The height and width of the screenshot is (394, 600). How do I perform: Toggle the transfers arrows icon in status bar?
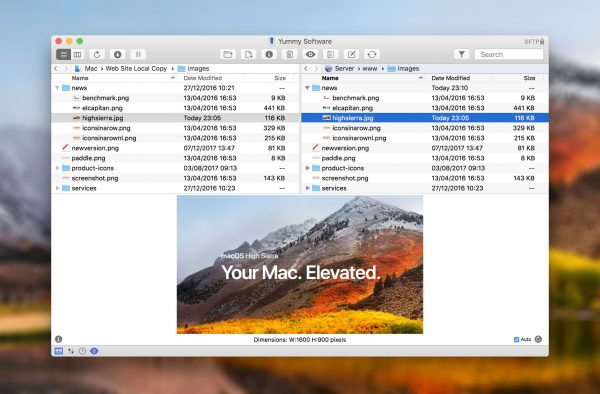coord(71,351)
